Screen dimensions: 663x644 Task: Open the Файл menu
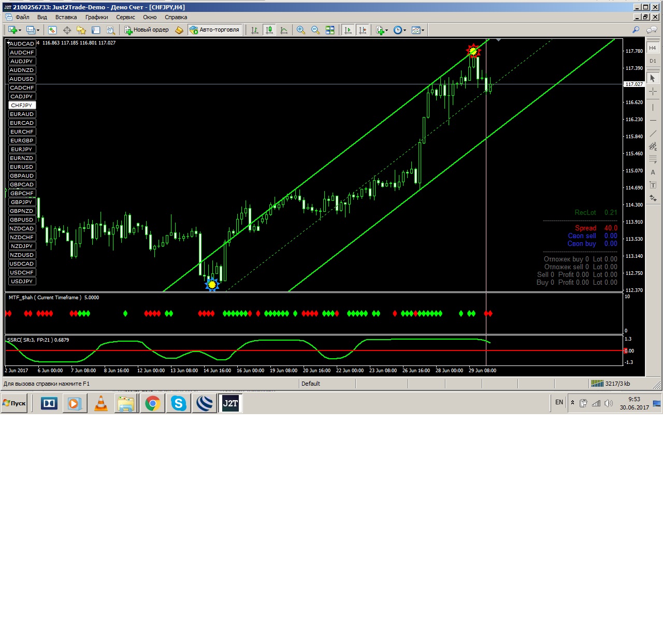click(22, 17)
